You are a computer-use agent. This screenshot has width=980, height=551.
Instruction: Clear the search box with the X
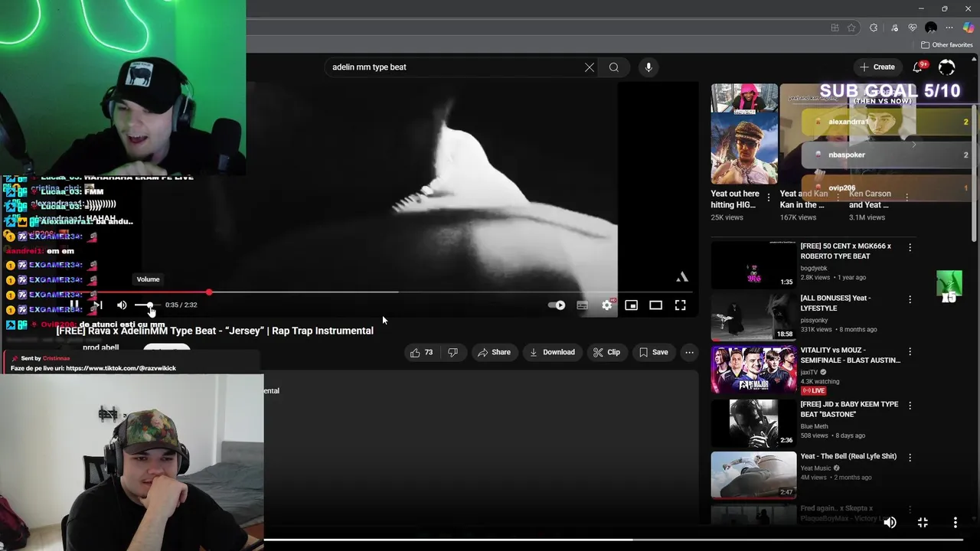590,67
